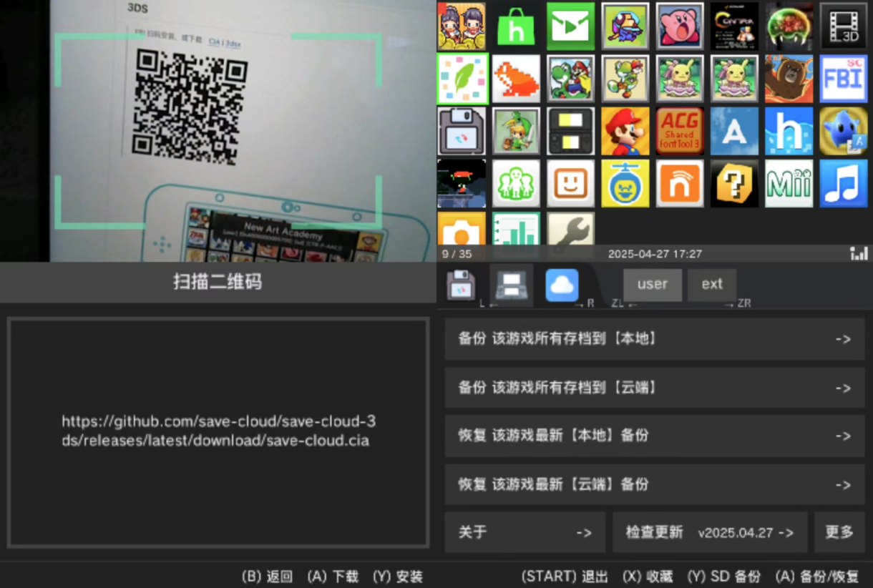The image size is (873, 588).
Task: Select the black and yellow console icon in grid
Action: tap(570, 131)
